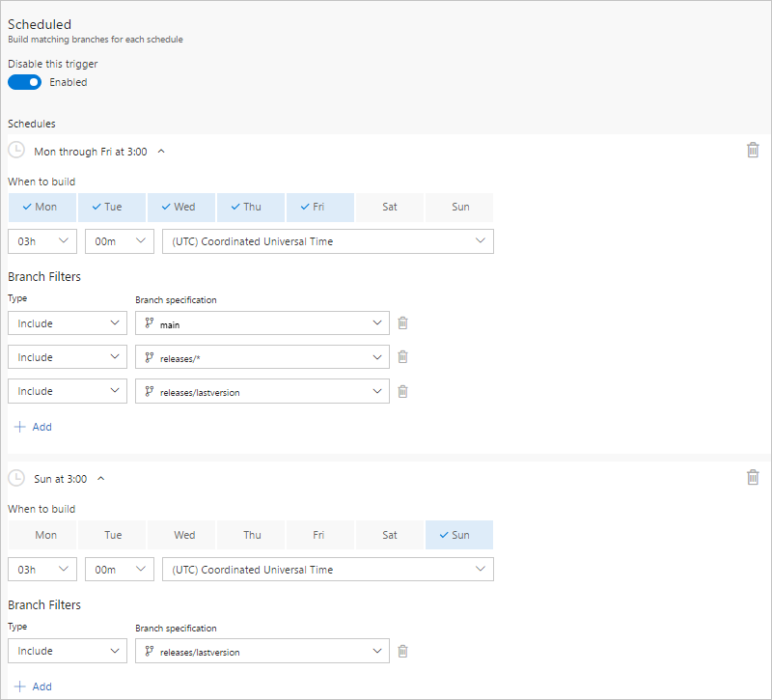The image size is (772, 700).
Task: Remove the main branch filter
Action: (x=403, y=323)
